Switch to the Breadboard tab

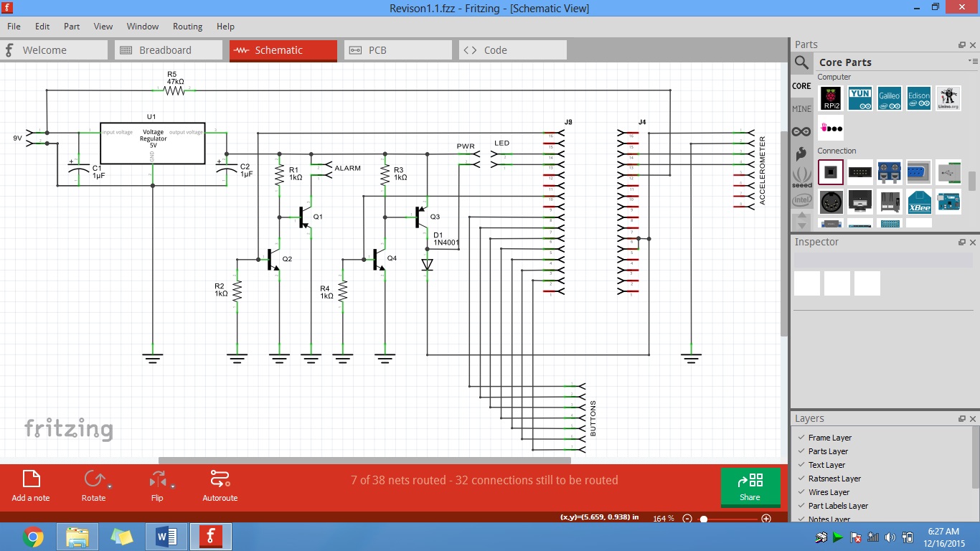pos(169,50)
